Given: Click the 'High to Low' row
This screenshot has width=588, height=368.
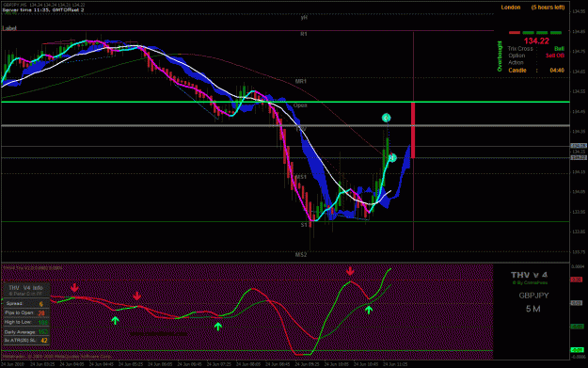Looking at the screenshot, I should point(25,322).
